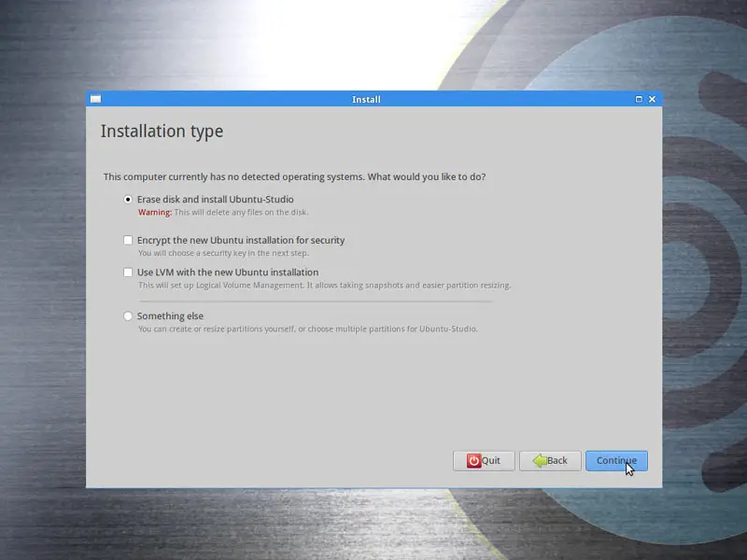The width and height of the screenshot is (747, 560).
Task: Click 'You will choose a security key' text
Action: (223, 253)
